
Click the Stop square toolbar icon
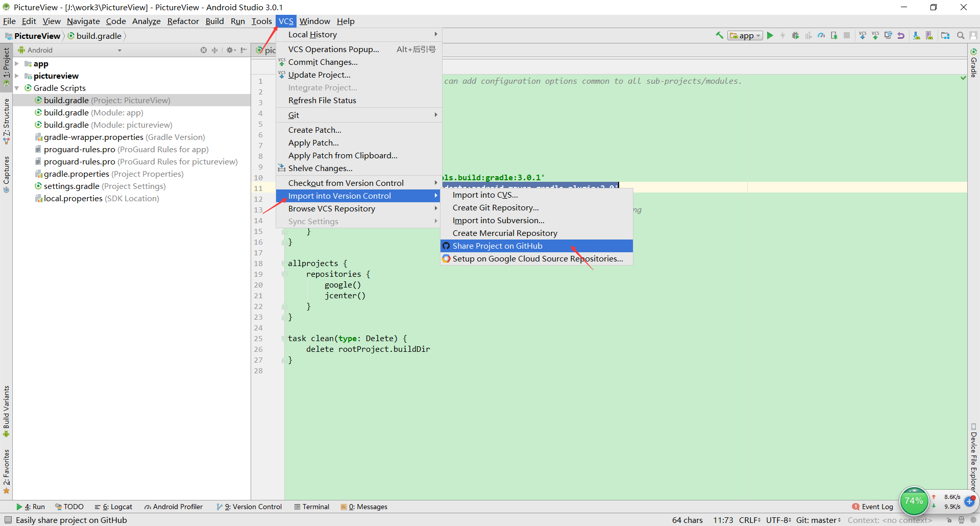click(x=847, y=35)
